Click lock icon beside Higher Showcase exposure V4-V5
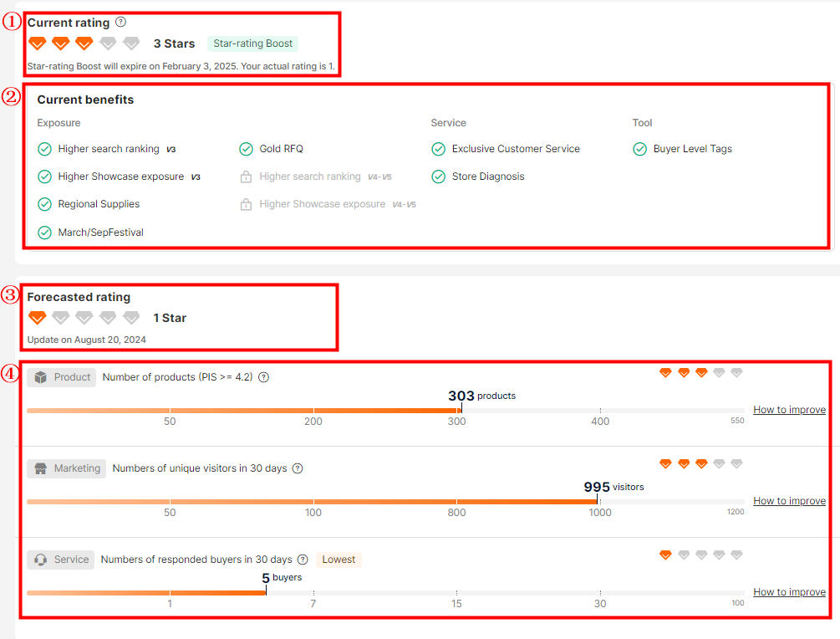The height and width of the screenshot is (639, 840). tap(246, 204)
